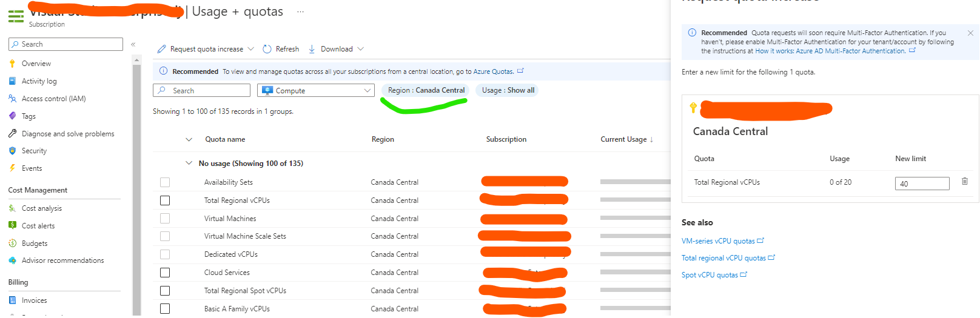
Task: Open Access control (IAM) from sidebar
Action: 53,99
